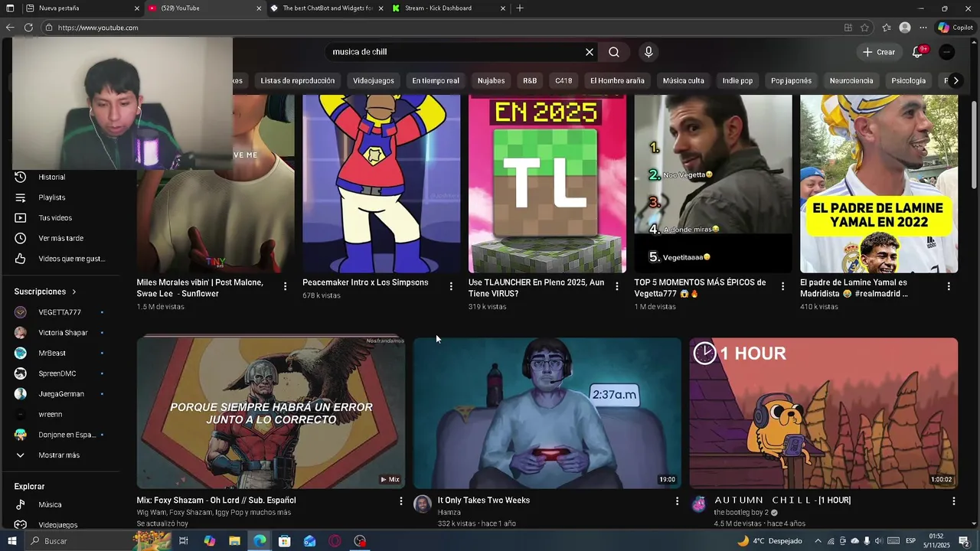Open Edge settings and more ellipsis menu

923,28
